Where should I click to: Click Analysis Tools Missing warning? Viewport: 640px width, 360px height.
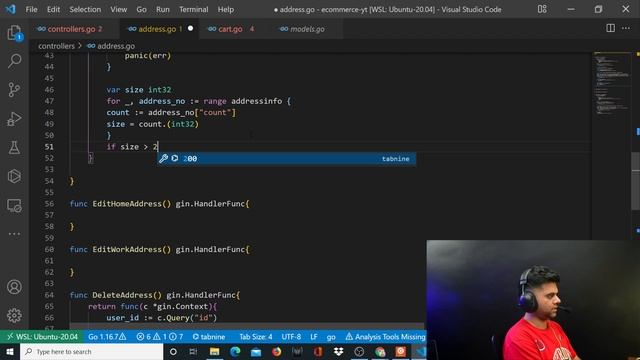pos(385,337)
